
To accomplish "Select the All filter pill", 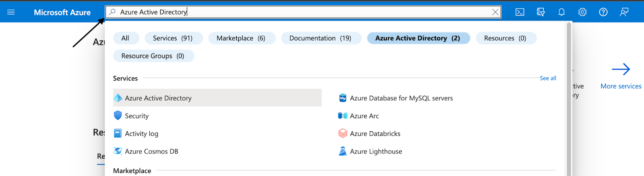I will click(x=125, y=38).
